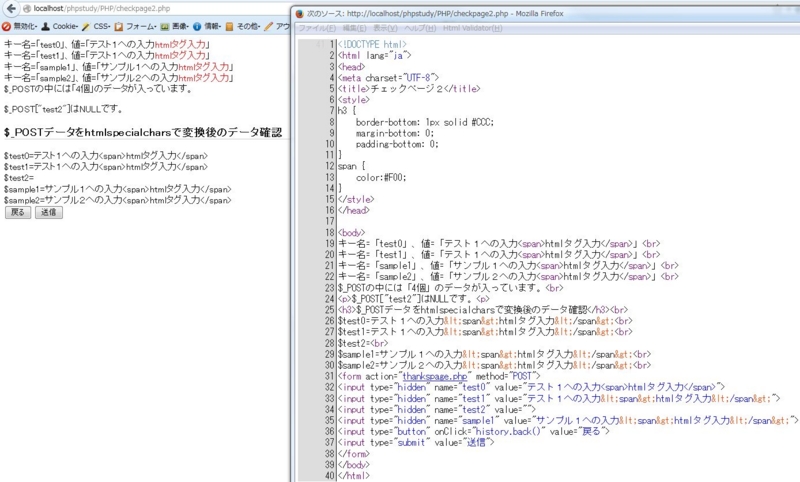800x482 pixels.
Task: Click the source window title bar text
Action: pyautogui.click(x=435, y=14)
